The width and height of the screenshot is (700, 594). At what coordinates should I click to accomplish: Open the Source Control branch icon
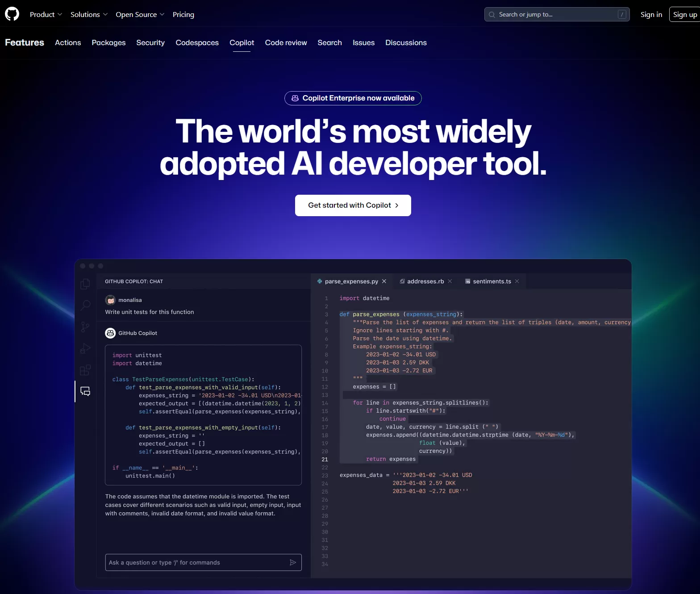pyautogui.click(x=85, y=327)
